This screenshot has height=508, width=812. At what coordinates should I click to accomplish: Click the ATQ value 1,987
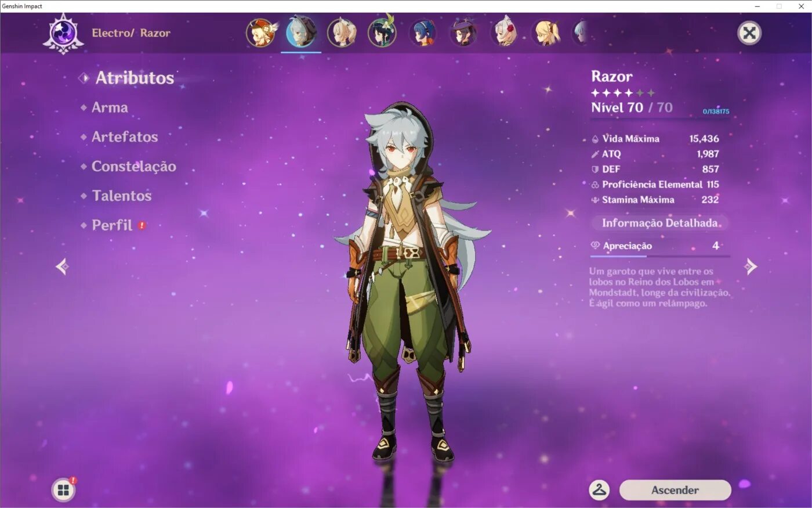tap(708, 154)
